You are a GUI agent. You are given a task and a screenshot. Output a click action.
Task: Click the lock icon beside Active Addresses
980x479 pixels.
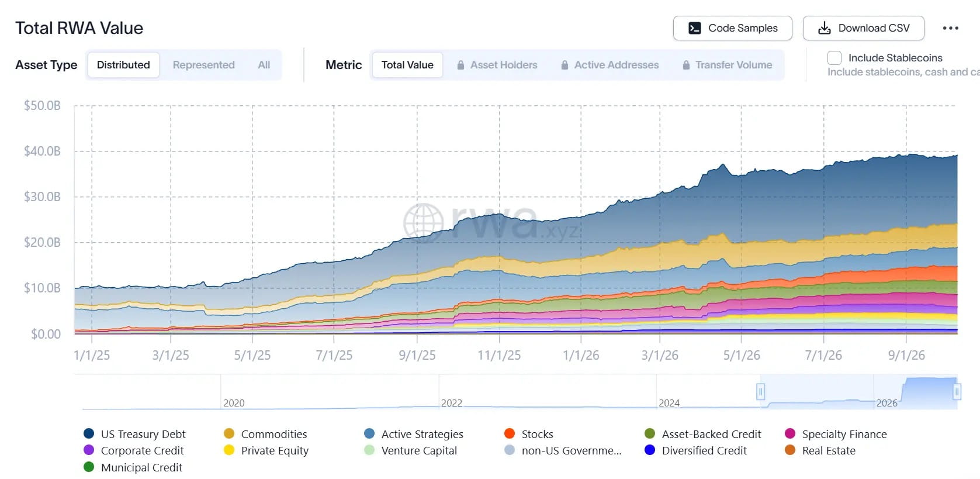pos(565,65)
